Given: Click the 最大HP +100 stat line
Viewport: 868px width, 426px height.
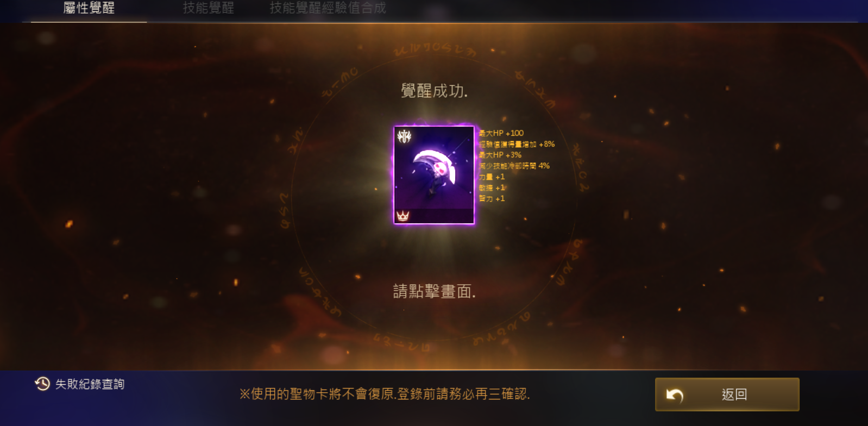Looking at the screenshot, I should pos(501,133).
